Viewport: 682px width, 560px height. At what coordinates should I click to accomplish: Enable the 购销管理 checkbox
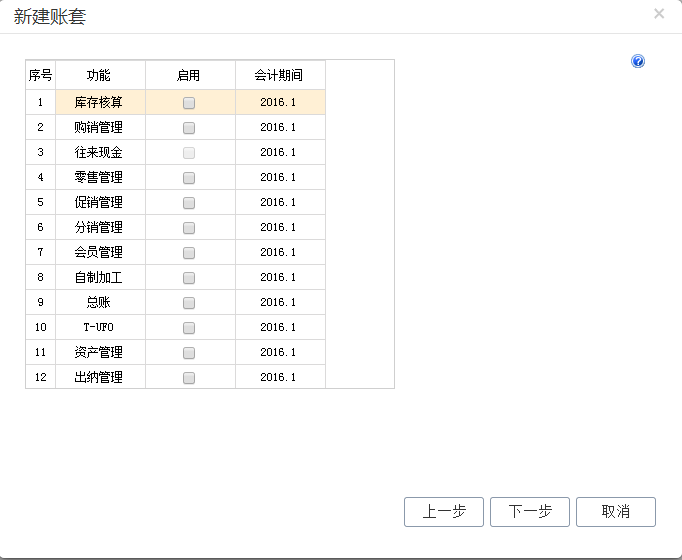[x=189, y=128]
